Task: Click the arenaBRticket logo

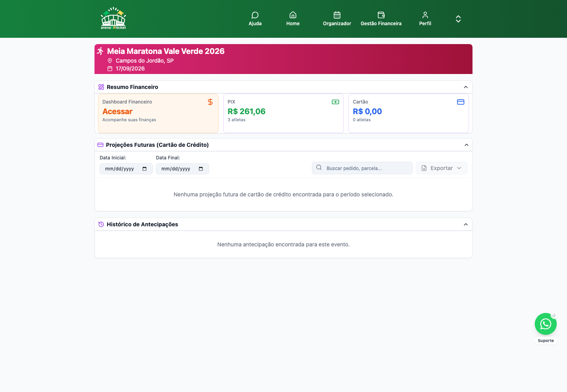Action: pyautogui.click(x=113, y=18)
